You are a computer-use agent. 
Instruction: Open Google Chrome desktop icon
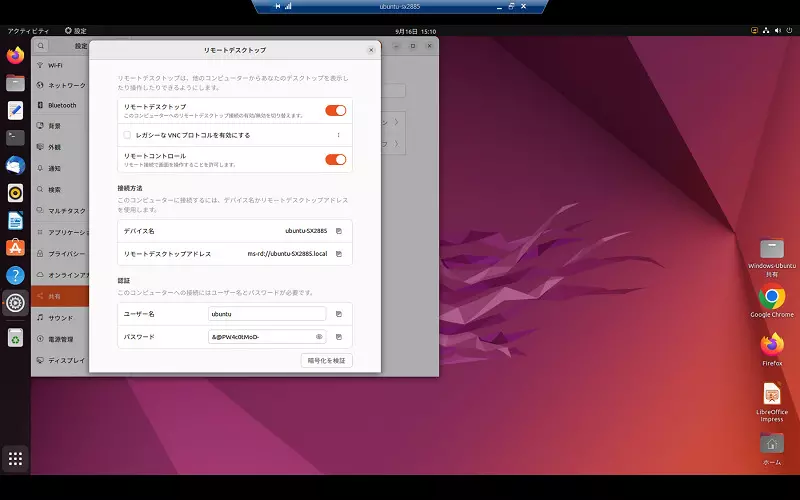coord(771,301)
